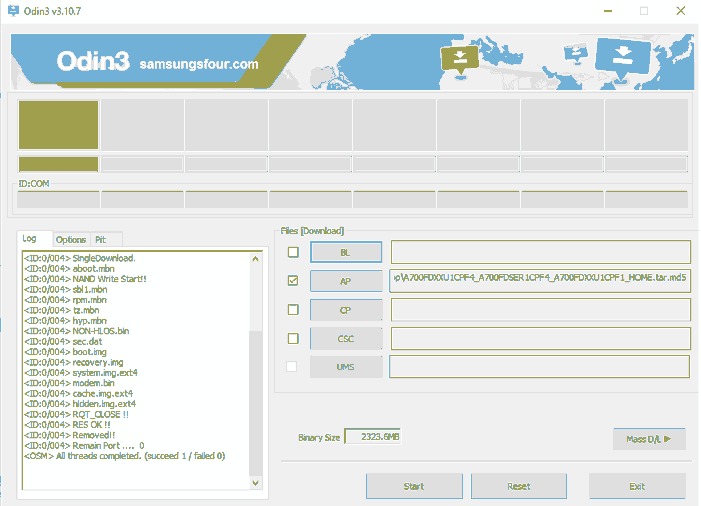Open the Mass D/L option
The width and height of the screenshot is (701, 506).
(x=649, y=439)
